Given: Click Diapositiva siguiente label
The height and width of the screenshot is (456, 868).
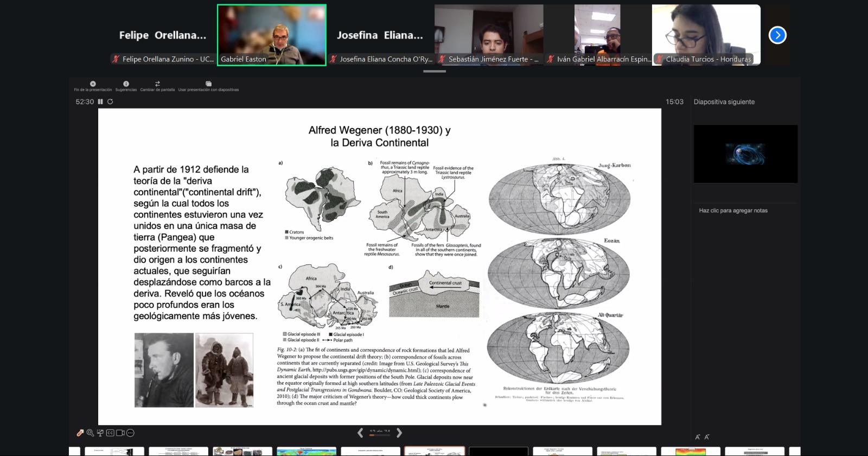Looking at the screenshot, I should 724,102.
